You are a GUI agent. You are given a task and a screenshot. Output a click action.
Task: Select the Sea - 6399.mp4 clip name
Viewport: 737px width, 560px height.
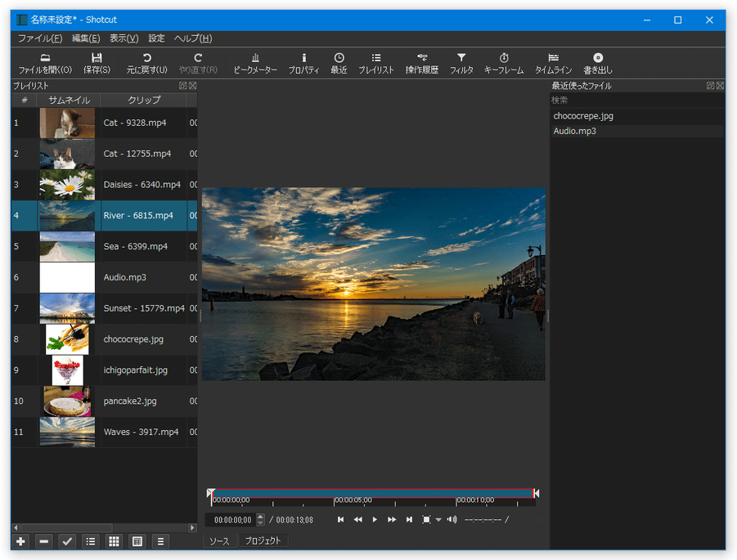[135, 247]
